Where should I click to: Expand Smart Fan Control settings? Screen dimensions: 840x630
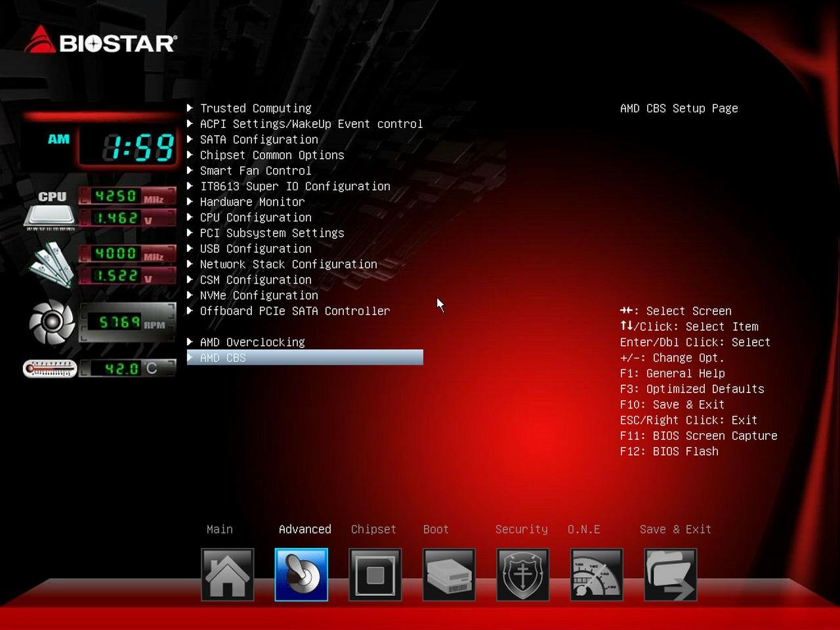coord(255,171)
